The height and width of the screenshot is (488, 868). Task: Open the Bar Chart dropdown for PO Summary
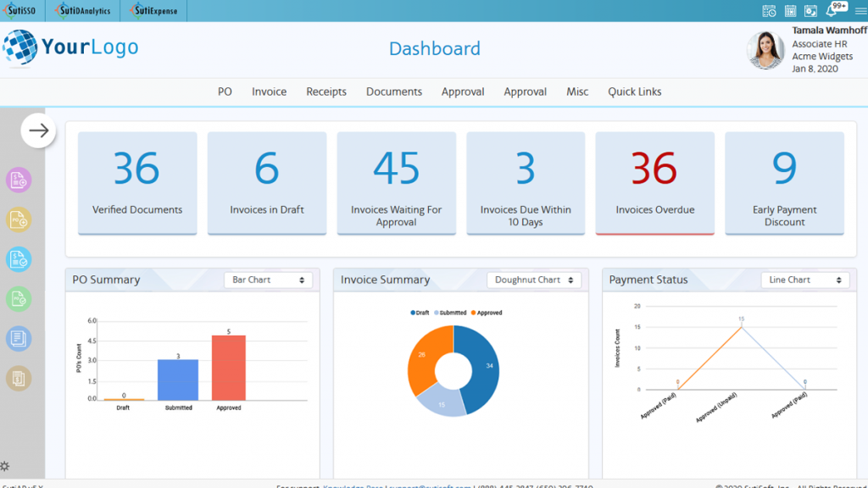pos(268,280)
